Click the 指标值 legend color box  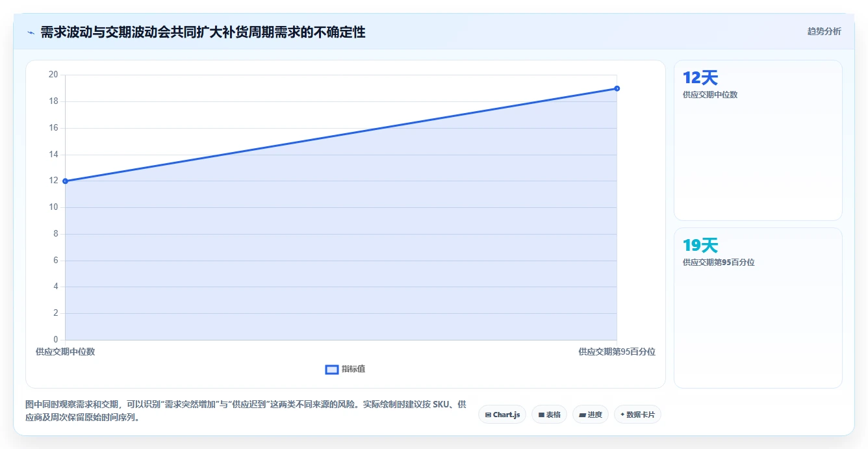coord(331,369)
